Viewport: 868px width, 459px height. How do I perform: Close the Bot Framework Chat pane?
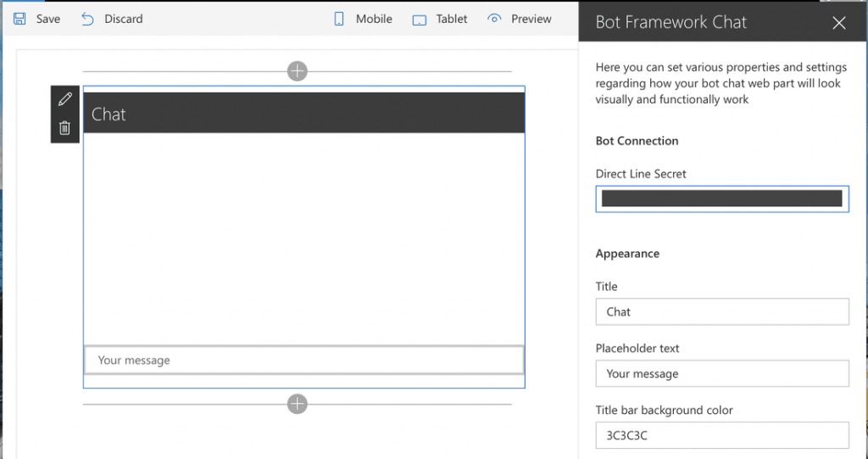pos(839,23)
